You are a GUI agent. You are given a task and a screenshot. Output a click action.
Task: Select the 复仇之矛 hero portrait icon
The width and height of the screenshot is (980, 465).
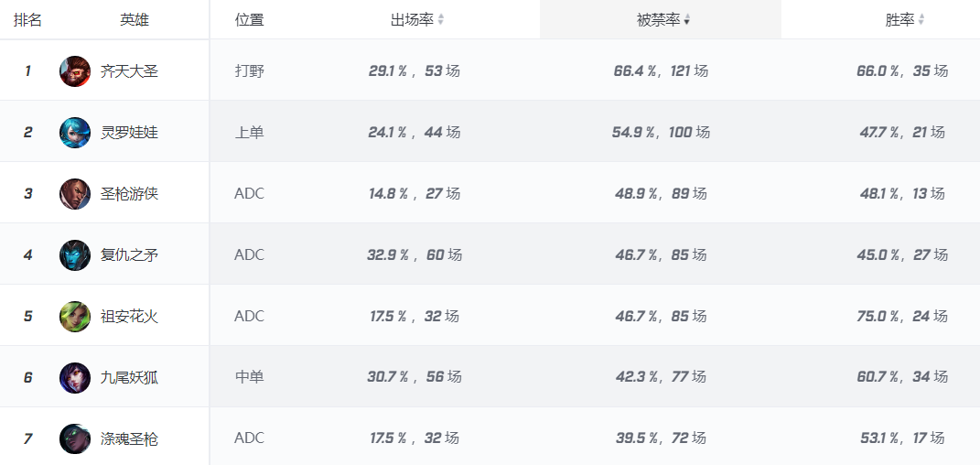point(75,255)
